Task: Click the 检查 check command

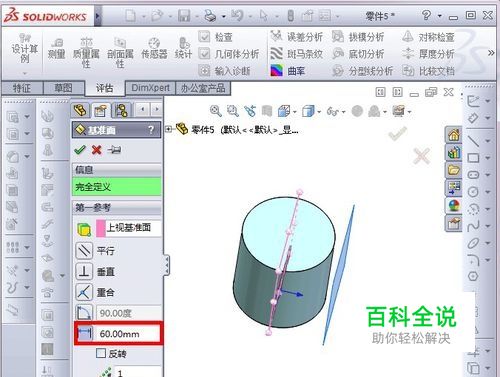Action: [215, 36]
